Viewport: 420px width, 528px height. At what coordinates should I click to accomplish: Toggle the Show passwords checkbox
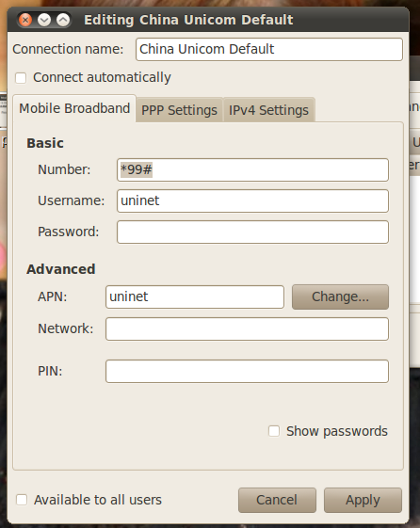click(274, 431)
